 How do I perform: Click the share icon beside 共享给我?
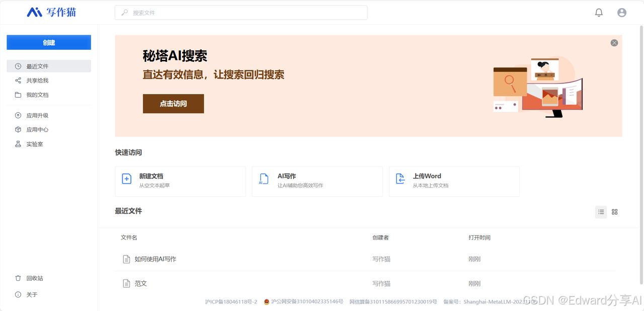(x=18, y=80)
